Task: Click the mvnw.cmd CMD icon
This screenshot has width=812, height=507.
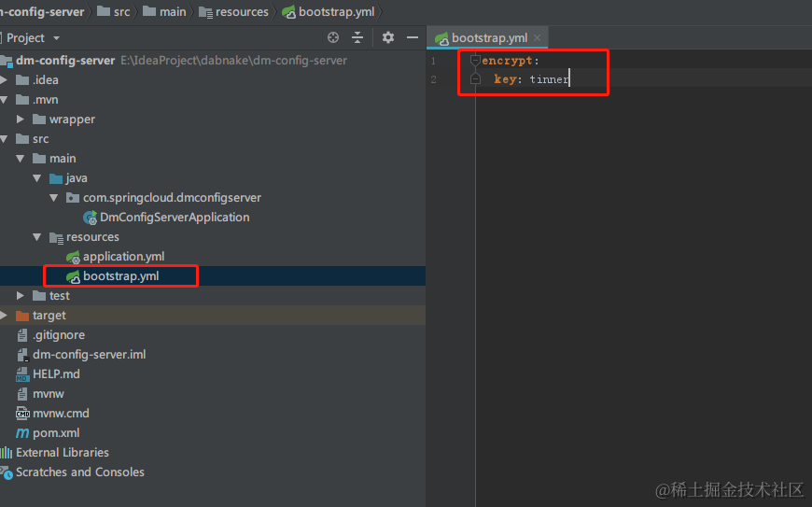Action: click(x=22, y=414)
